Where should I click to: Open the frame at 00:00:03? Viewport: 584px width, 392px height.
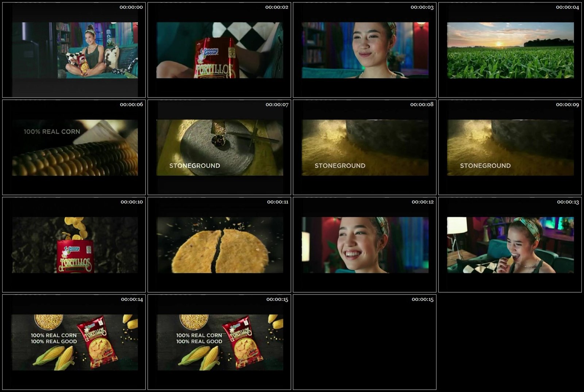tap(365, 50)
